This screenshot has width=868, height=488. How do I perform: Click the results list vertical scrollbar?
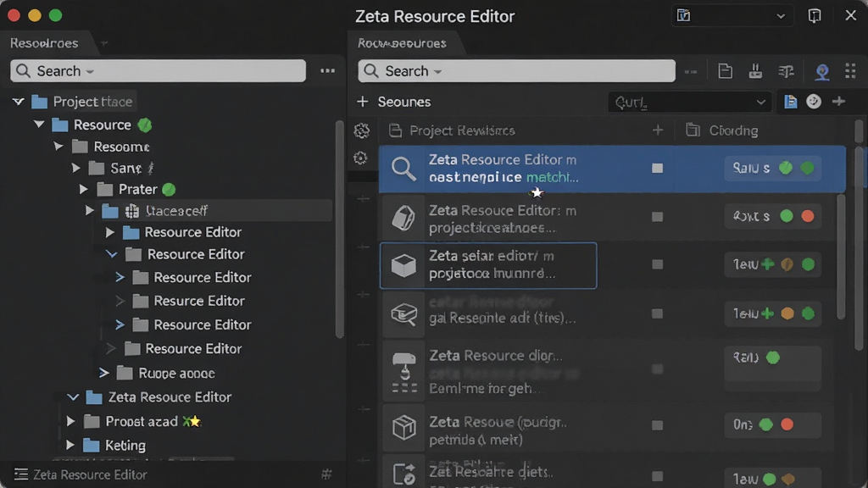(x=841, y=256)
